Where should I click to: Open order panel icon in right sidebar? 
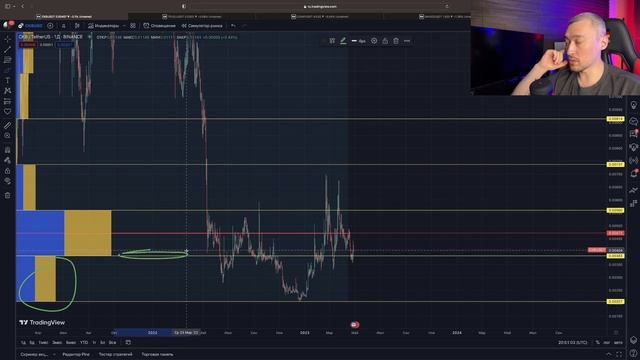[x=633, y=190]
